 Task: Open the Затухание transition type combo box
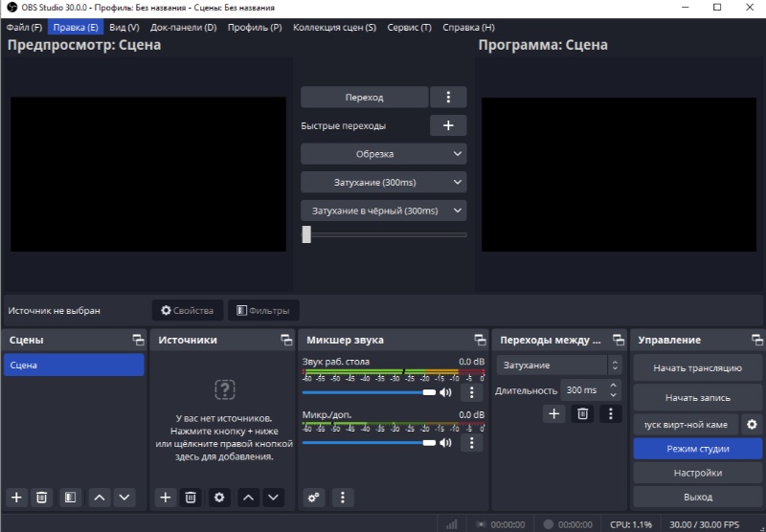pos(559,366)
